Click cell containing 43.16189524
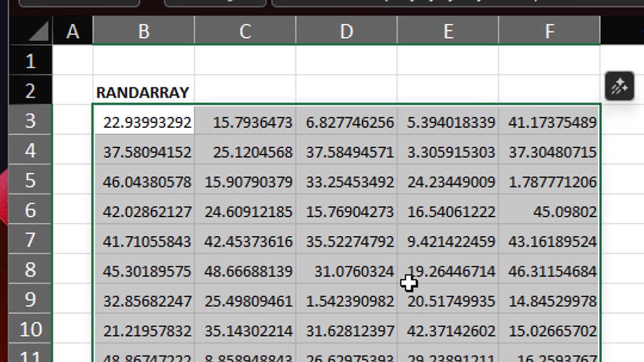Image resolution: width=644 pixels, height=362 pixels. coord(549,239)
